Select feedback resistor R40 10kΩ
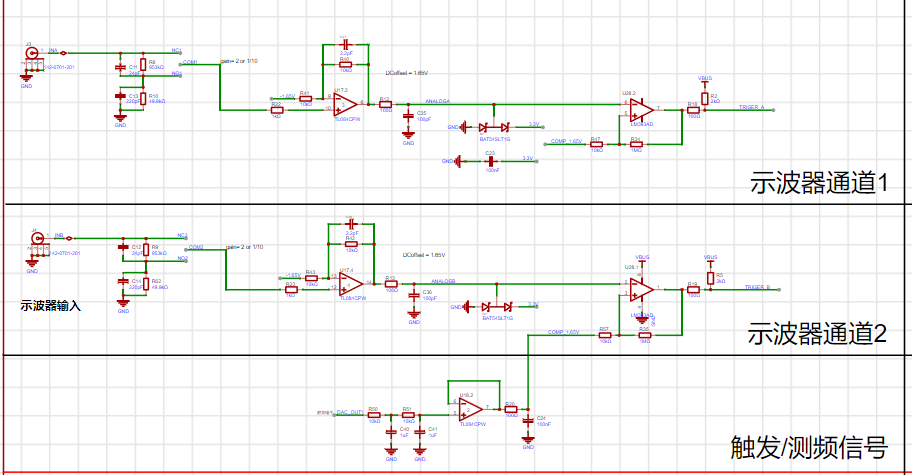Image resolution: width=912 pixels, height=475 pixels. 345,65
